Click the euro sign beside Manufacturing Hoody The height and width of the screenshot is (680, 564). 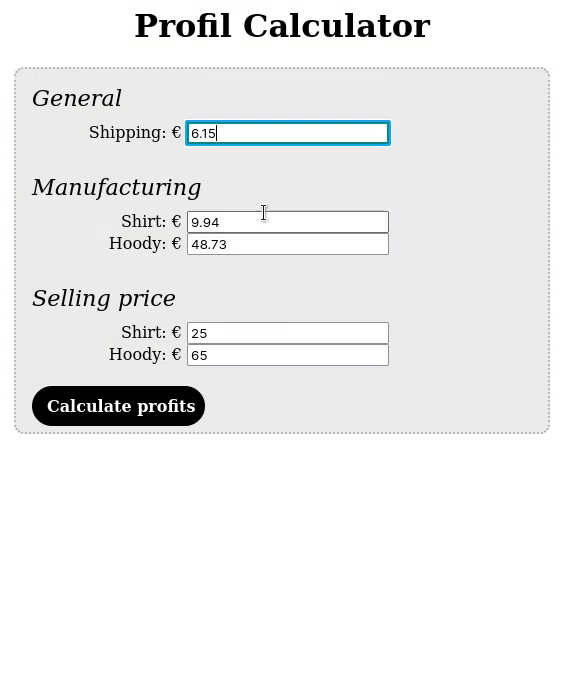click(x=176, y=243)
